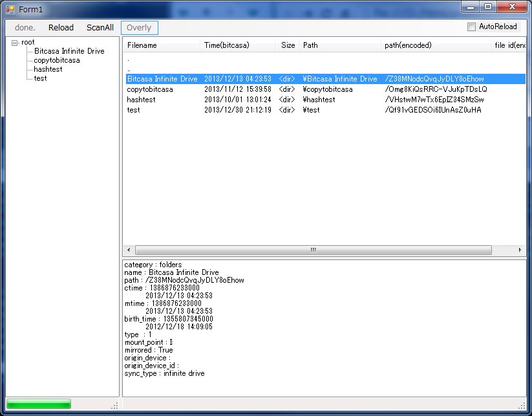Collapse the root tree node
The height and width of the screenshot is (416, 532).
[x=15, y=42]
